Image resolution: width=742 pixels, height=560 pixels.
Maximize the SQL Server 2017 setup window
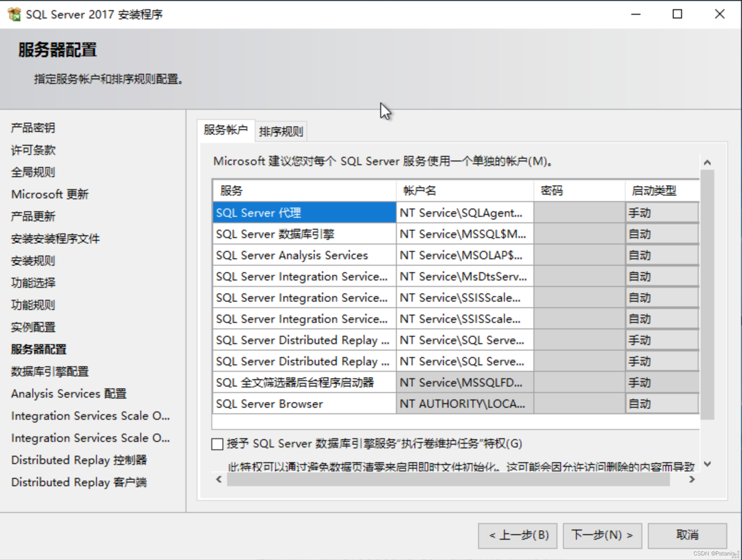(x=677, y=14)
